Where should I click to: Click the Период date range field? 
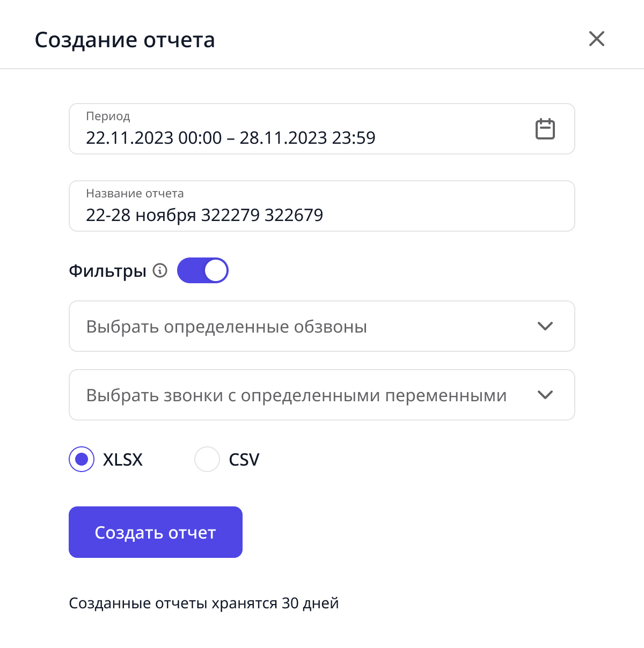pyautogui.click(x=322, y=129)
